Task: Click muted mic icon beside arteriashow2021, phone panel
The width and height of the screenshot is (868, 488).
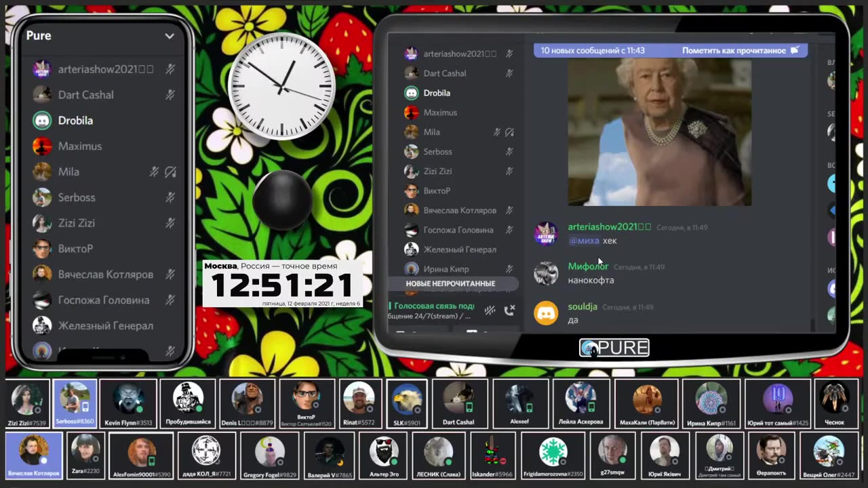Action: click(170, 69)
